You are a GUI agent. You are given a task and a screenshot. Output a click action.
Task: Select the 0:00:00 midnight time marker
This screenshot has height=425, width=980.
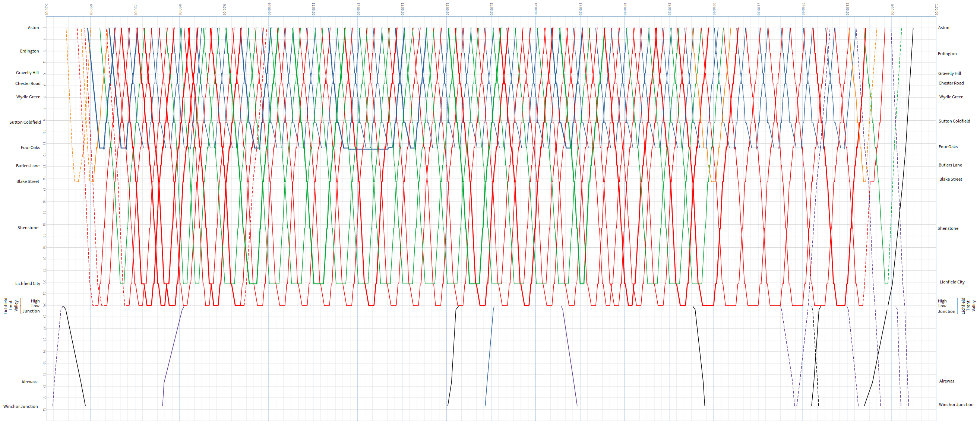892,10
